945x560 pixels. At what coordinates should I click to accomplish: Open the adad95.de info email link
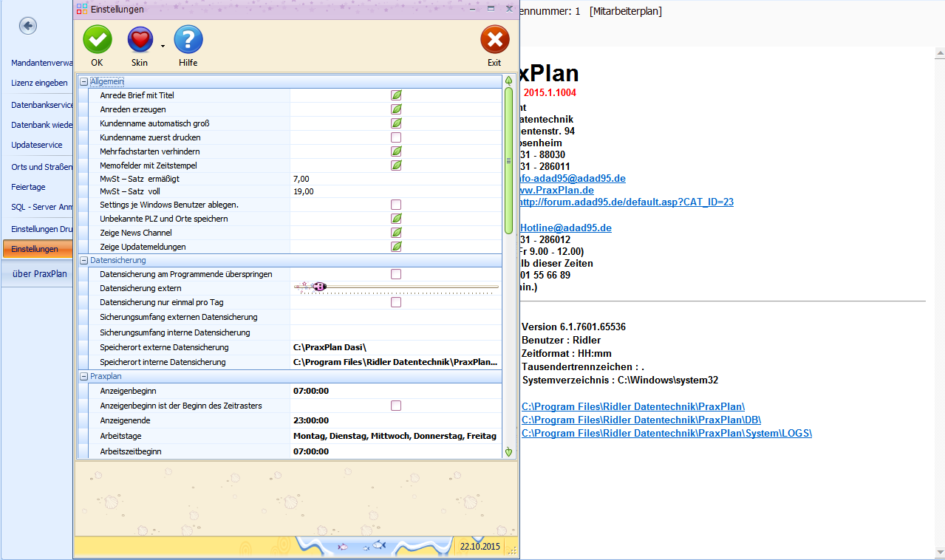click(x=573, y=178)
